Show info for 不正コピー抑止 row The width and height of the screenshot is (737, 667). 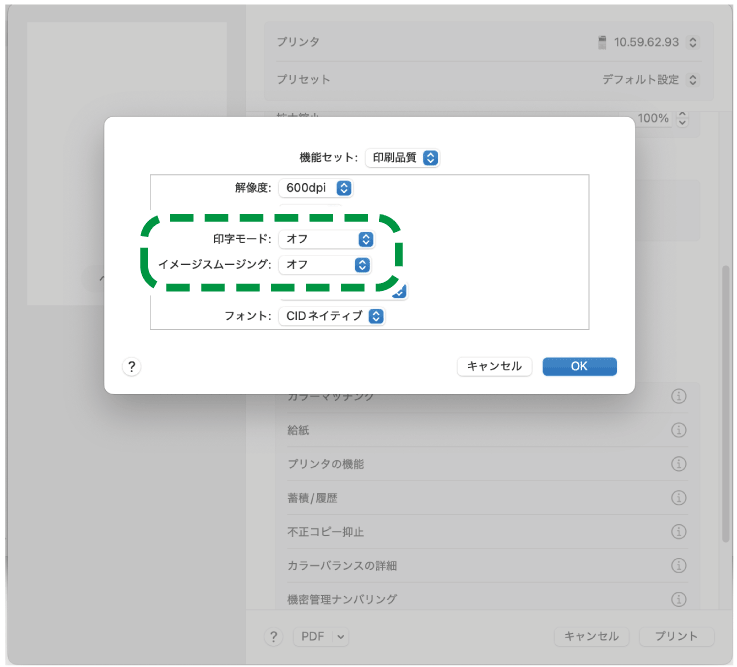click(679, 532)
